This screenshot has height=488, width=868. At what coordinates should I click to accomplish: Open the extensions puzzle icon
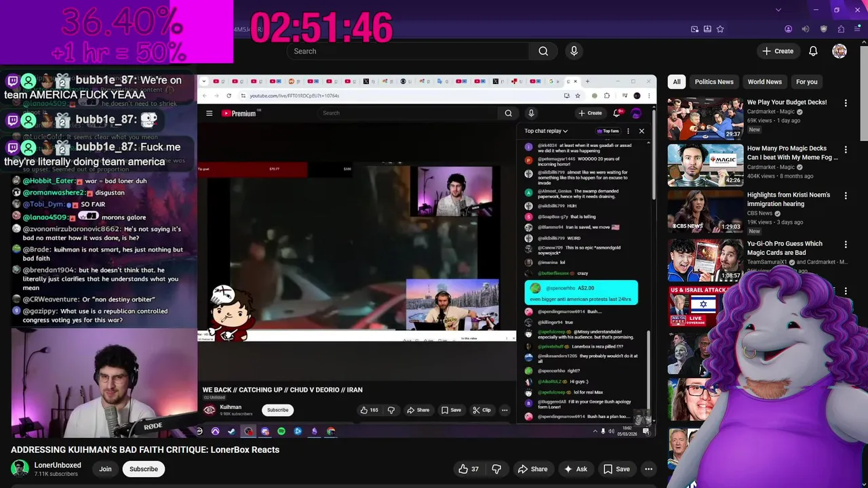pyautogui.click(x=841, y=29)
